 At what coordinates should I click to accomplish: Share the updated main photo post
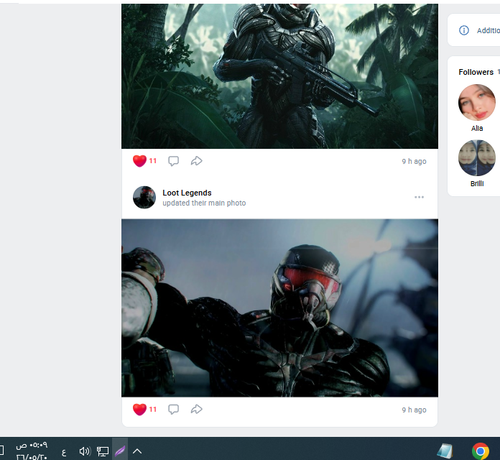(x=196, y=409)
